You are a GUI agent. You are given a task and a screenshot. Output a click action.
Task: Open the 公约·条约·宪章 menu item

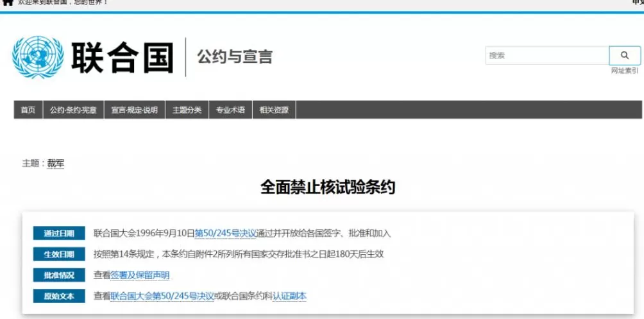[x=74, y=110]
